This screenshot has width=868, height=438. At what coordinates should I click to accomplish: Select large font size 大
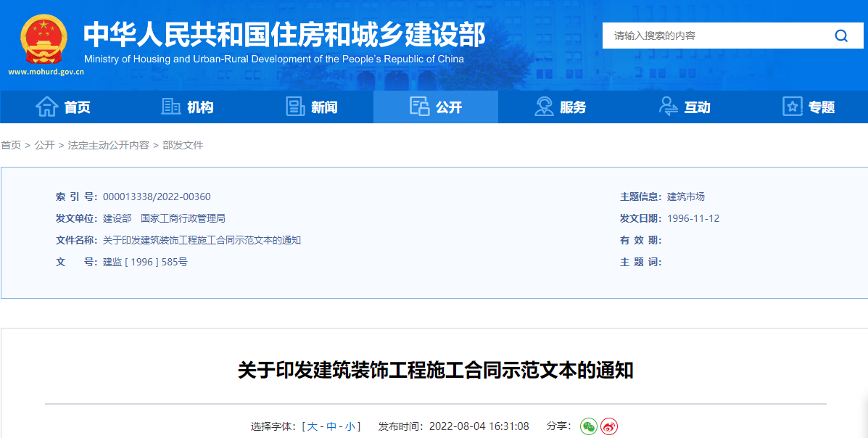click(313, 426)
